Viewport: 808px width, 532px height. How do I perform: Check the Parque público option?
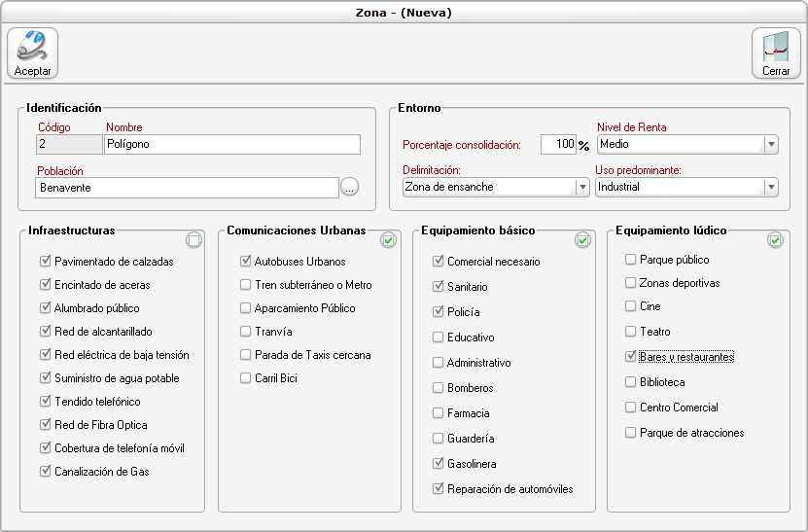click(631, 260)
